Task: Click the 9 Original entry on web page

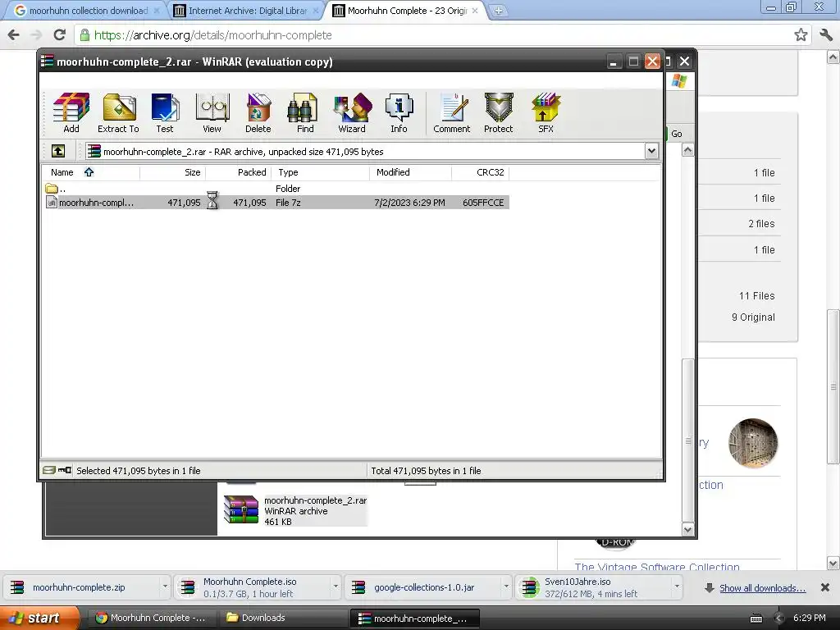Action: [753, 317]
